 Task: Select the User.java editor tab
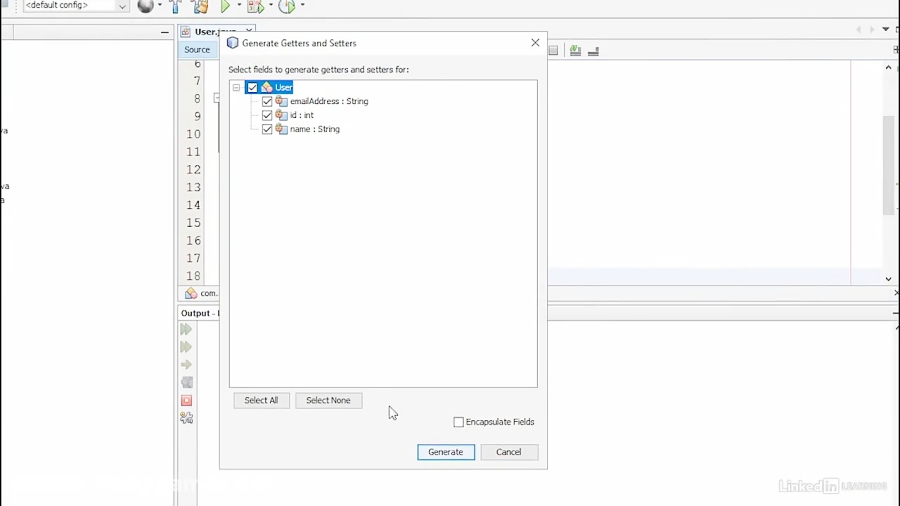[215, 32]
